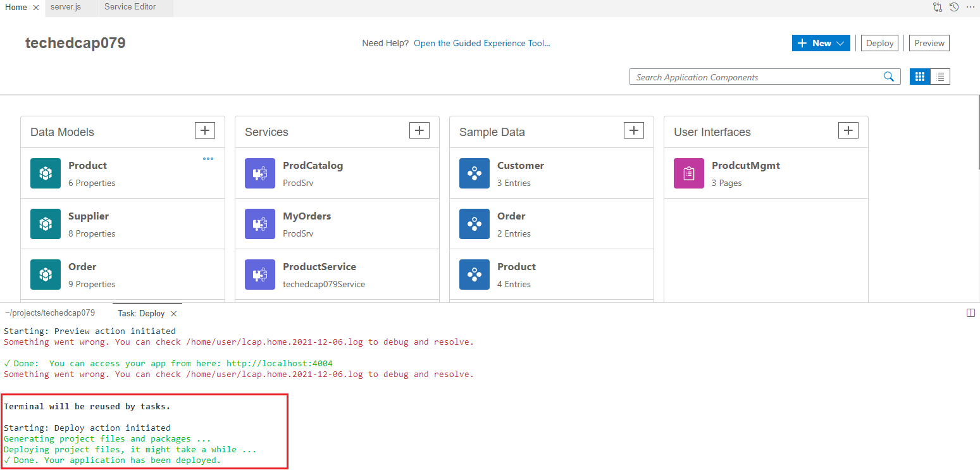Screen dimensions: 980x470
Task: Click the Order data model icon
Action: pos(46,275)
